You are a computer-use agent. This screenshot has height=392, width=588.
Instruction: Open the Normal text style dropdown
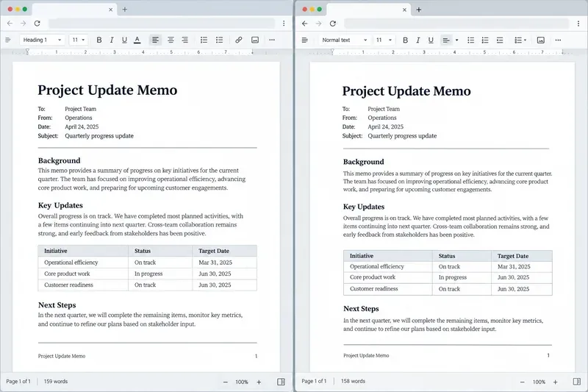pos(345,40)
